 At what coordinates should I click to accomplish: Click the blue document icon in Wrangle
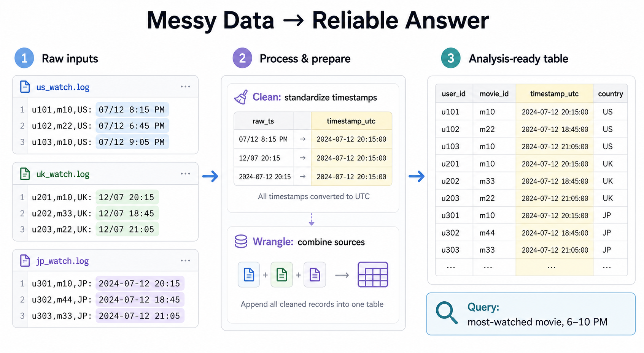coord(249,274)
